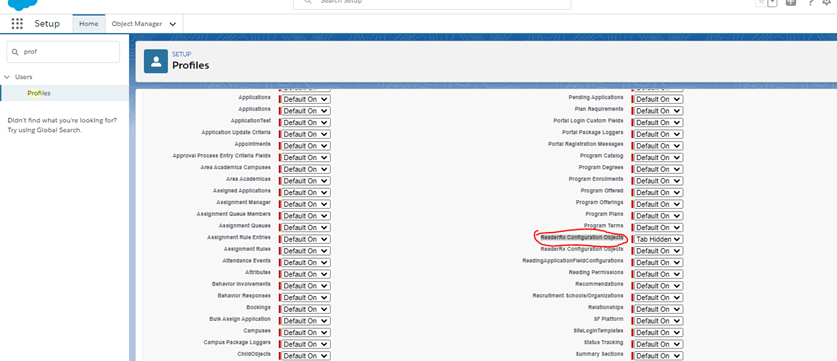This screenshot has height=361, width=837.
Task: Open the Pending Applications tab setting dropdown
Action: tap(658, 99)
